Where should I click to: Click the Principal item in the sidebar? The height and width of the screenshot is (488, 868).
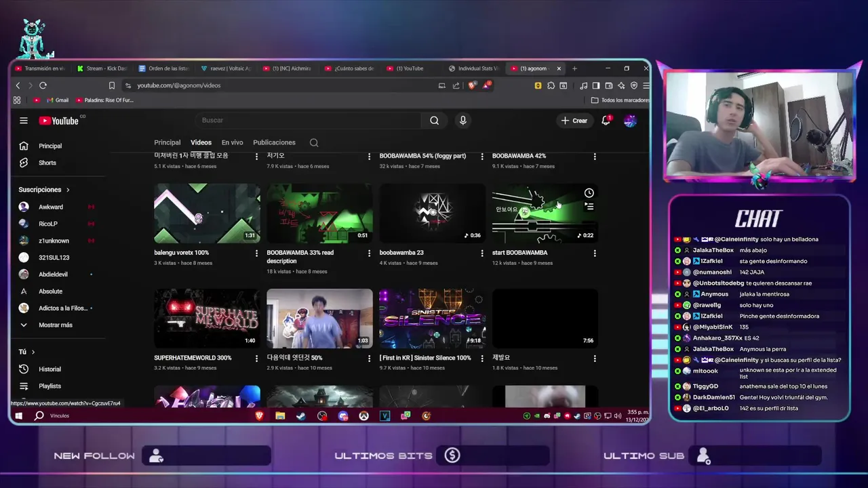(x=50, y=146)
